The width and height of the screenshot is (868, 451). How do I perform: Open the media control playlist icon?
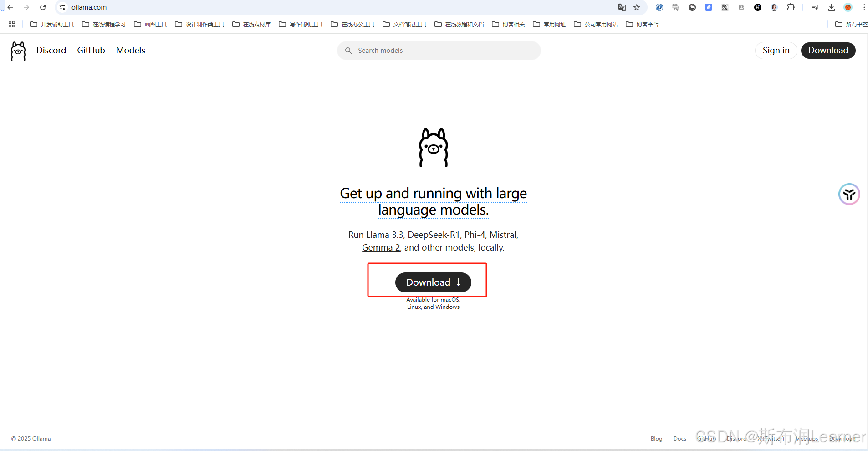(815, 7)
